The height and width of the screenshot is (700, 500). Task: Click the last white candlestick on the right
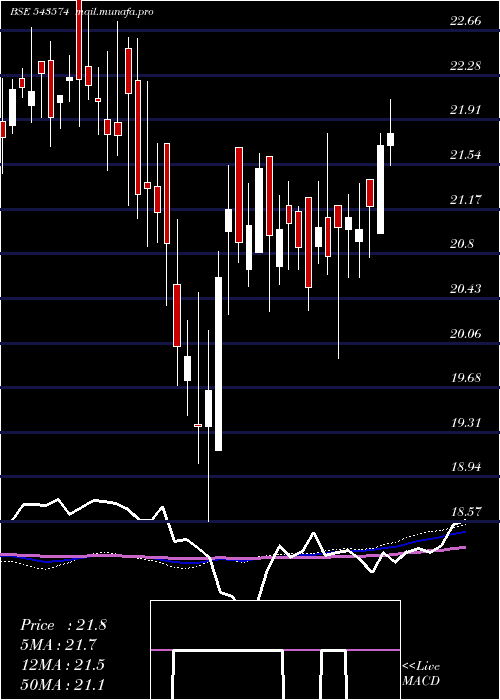[x=391, y=139]
